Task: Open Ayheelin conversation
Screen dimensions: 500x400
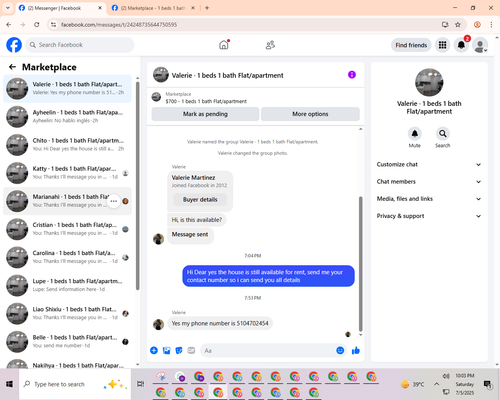Action: [x=67, y=117]
